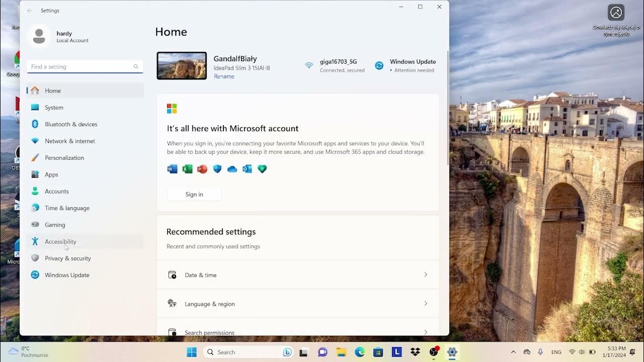Viewport: 644px width, 362px height.
Task: Open Microsoft Store from the taskbar
Action: (377, 352)
